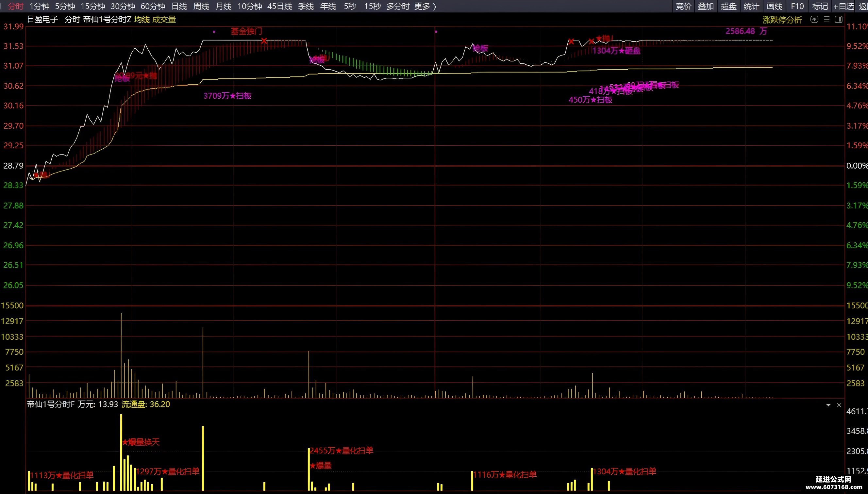Open F10 company information
The height and width of the screenshot is (494, 868).
(x=797, y=6)
